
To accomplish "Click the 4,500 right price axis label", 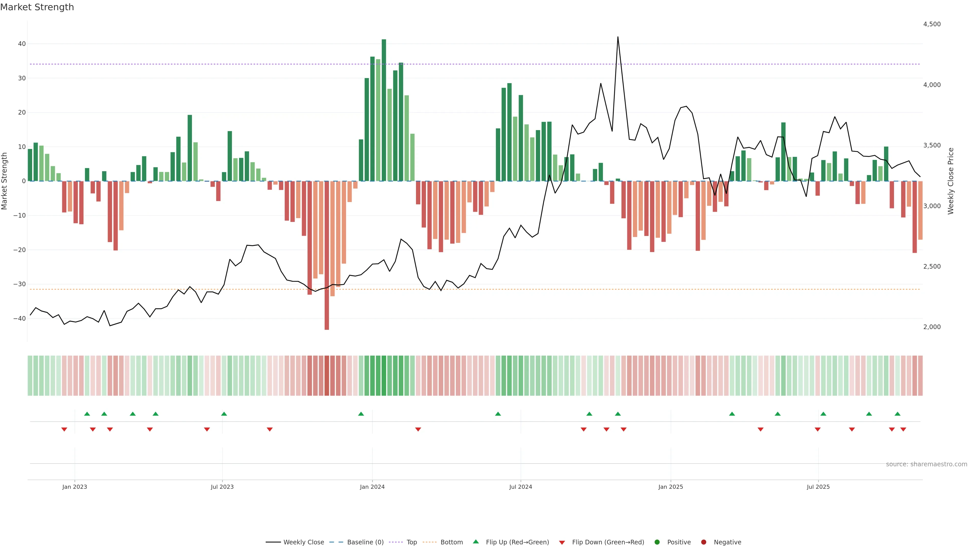I will tap(932, 24).
